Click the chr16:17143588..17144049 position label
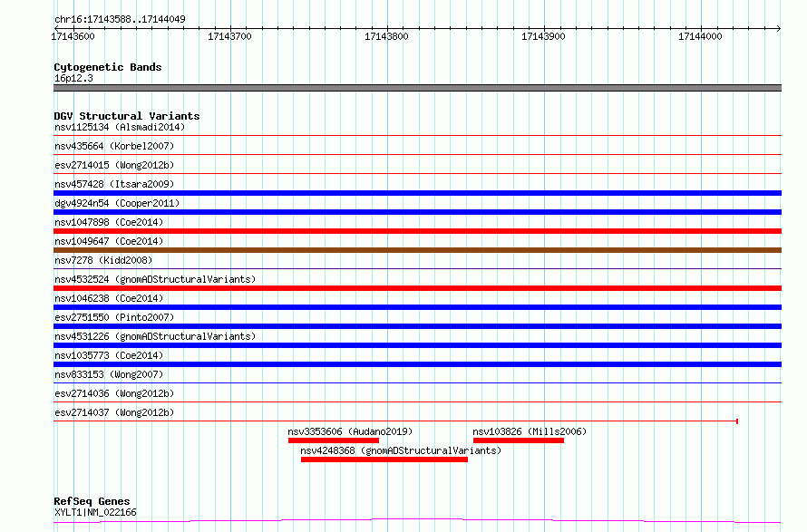This screenshot has height=532, width=807. [120, 19]
